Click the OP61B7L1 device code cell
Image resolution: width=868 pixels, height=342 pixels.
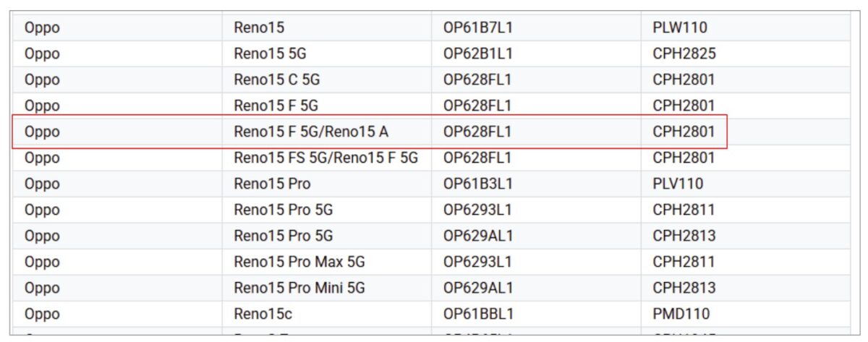tap(478, 28)
